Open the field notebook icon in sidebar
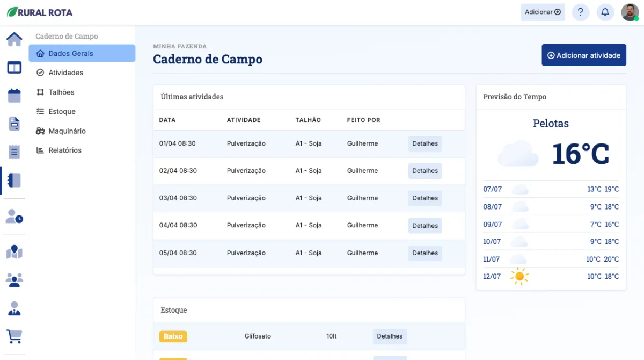644x360 pixels. [x=14, y=180]
